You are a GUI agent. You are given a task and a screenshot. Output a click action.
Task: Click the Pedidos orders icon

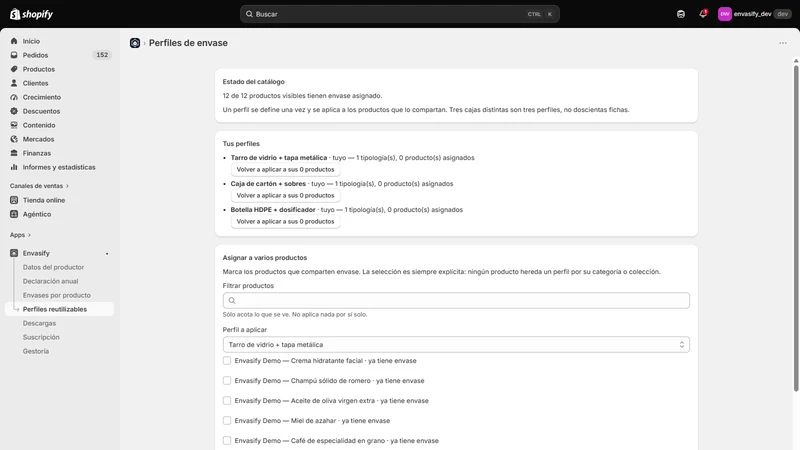(14, 55)
